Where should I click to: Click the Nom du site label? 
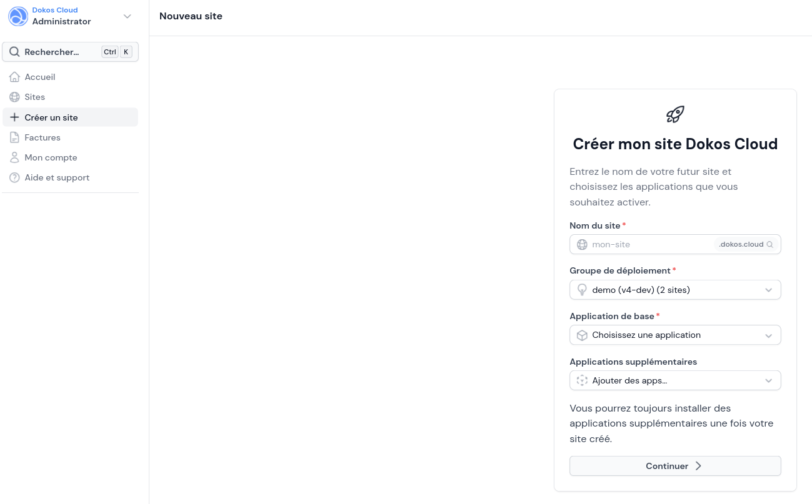[595, 225]
